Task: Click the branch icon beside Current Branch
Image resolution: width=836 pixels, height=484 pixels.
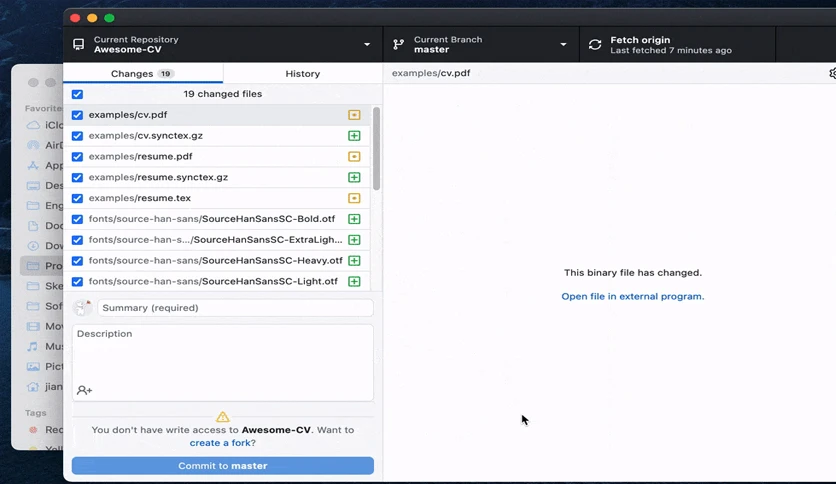Action: [398, 44]
